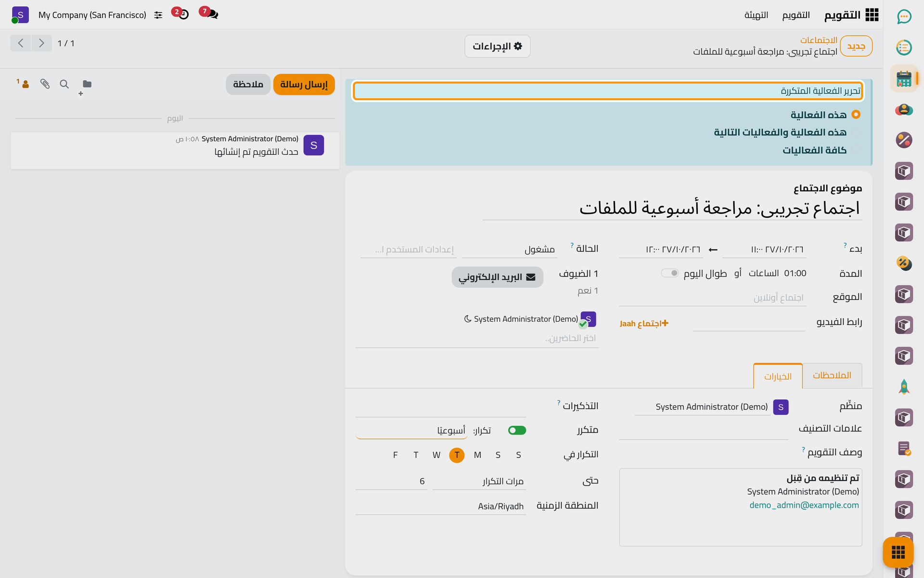Open the 'التهيئة' configuration menu
This screenshot has width=924, height=578.
pos(756,15)
